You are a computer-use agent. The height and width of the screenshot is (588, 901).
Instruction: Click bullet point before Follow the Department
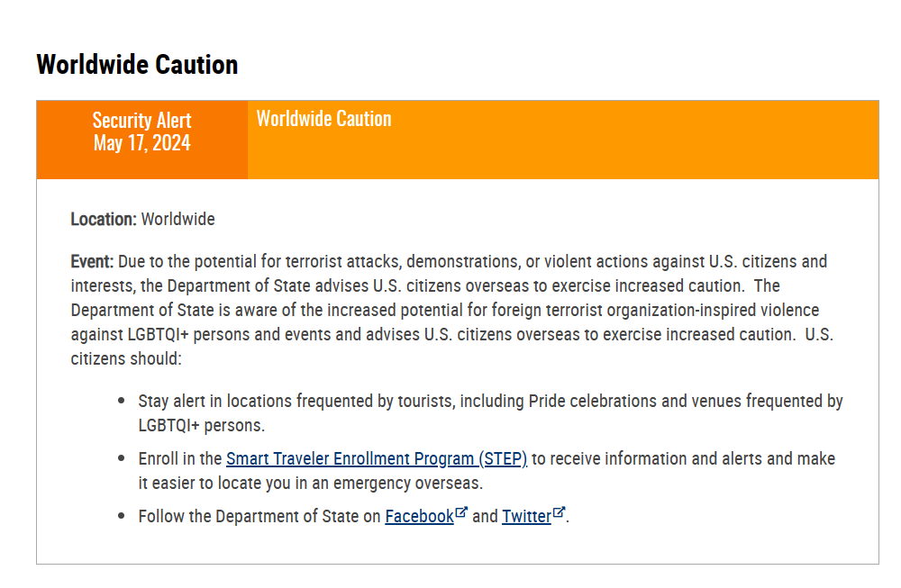point(121,516)
